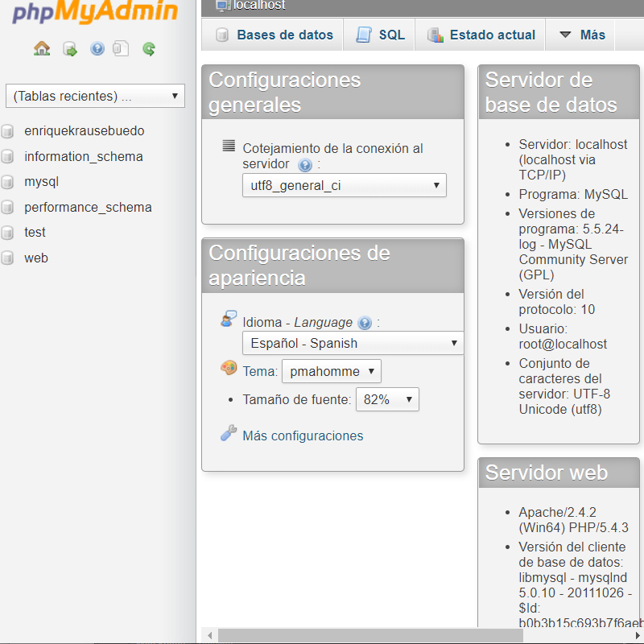Click database icon beside performance_schema

pos(7,208)
